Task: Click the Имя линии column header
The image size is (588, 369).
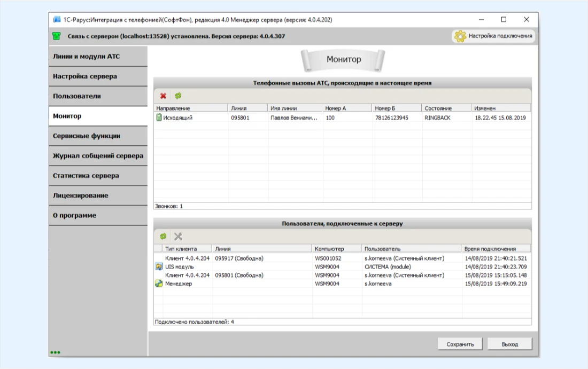Action: (295, 108)
